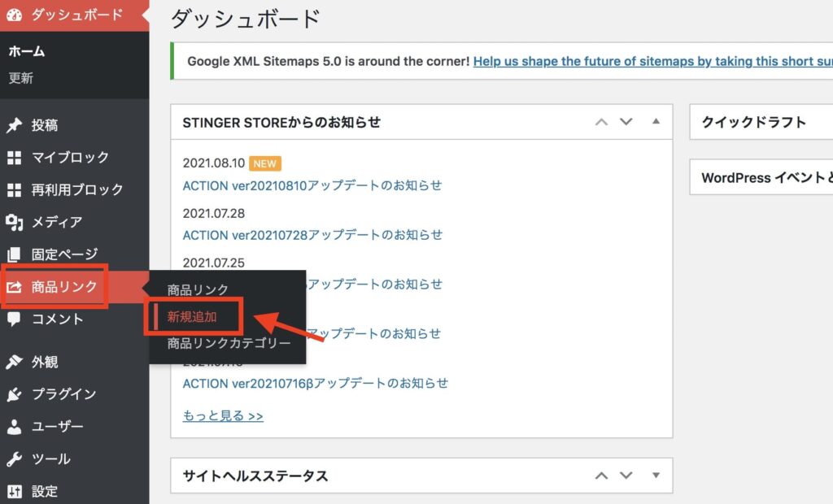Move STINGER STORE panel up

[x=601, y=122]
